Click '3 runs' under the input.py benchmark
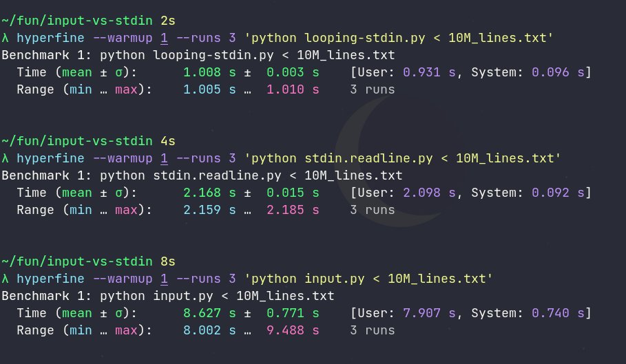The image size is (626, 364). (373, 330)
